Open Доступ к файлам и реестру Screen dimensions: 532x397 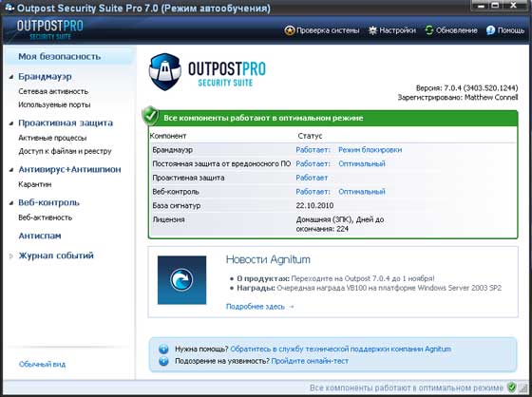65,151
